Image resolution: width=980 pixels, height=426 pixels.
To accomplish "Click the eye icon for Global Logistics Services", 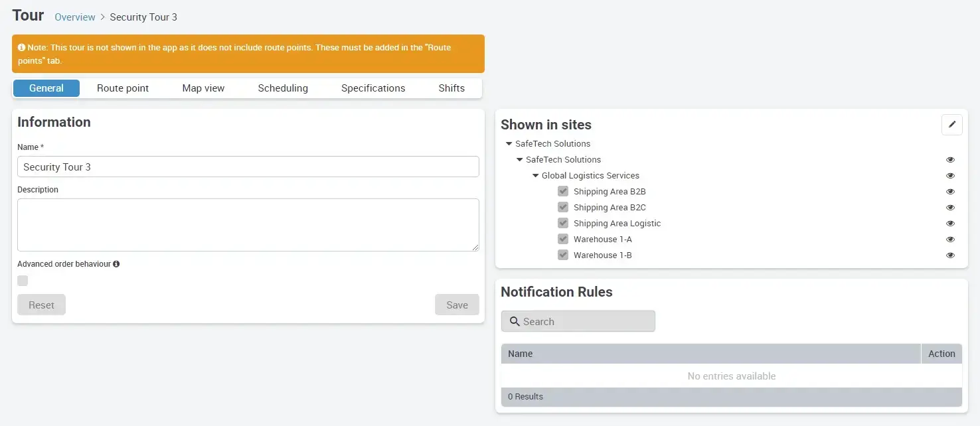I will pyautogui.click(x=950, y=176).
